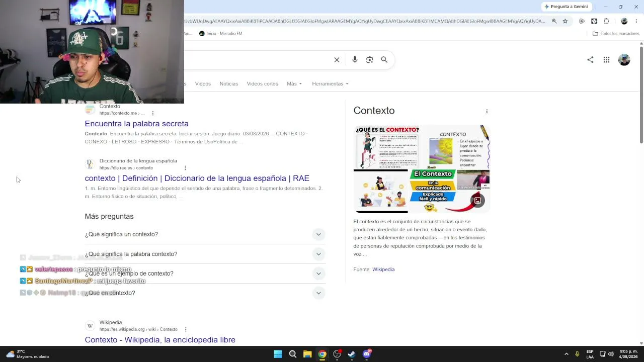Click the "Contexto" knowledge panel title
644x362 pixels.
click(x=374, y=111)
